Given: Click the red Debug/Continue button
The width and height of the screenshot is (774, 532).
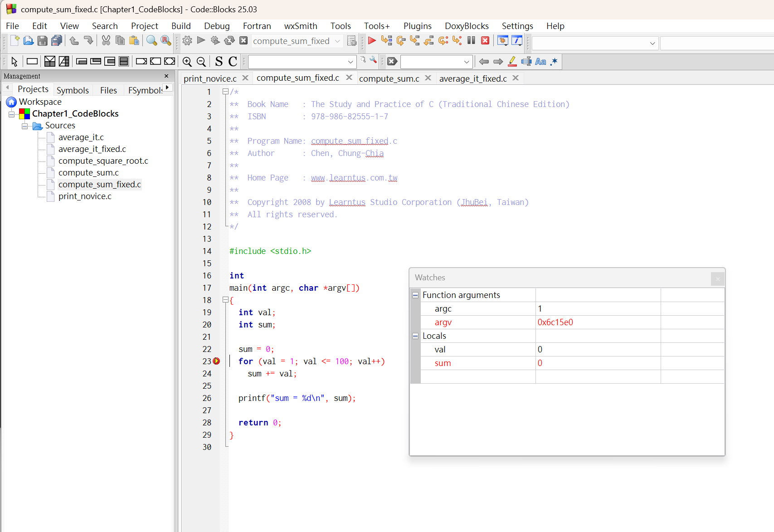Looking at the screenshot, I should click(372, 41).
